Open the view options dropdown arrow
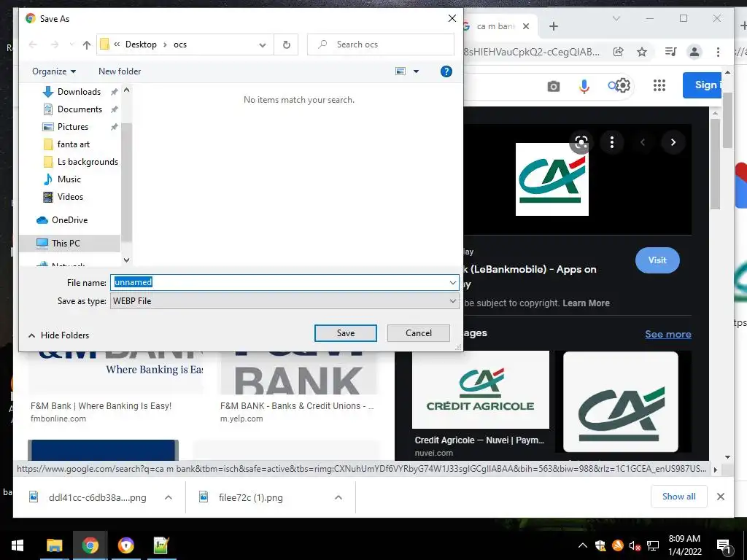747x560 pixels. click(x=416, y=71)
